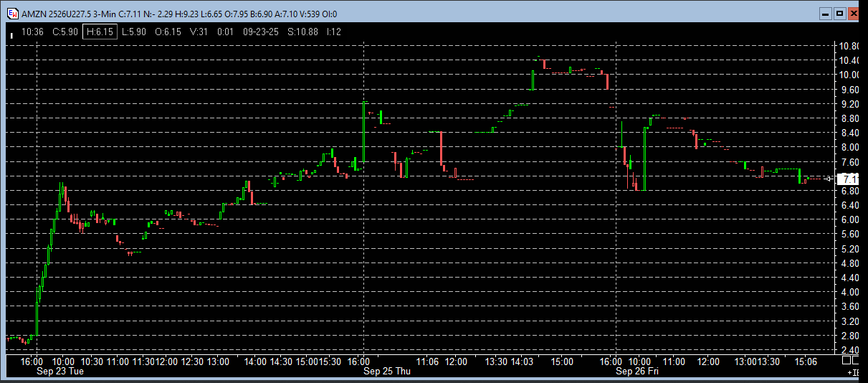Viewport: 868px width, 383px height.
Task: Select the boxed H:6.15 high value field
Action: (x=100, y=32)
